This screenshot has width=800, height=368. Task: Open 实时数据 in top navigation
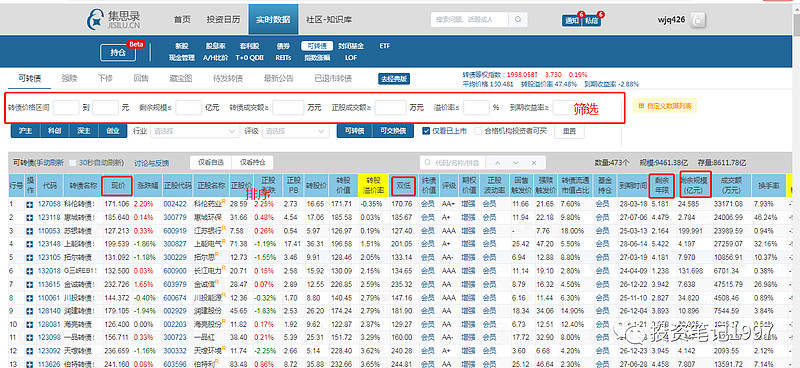pos(273,19)
